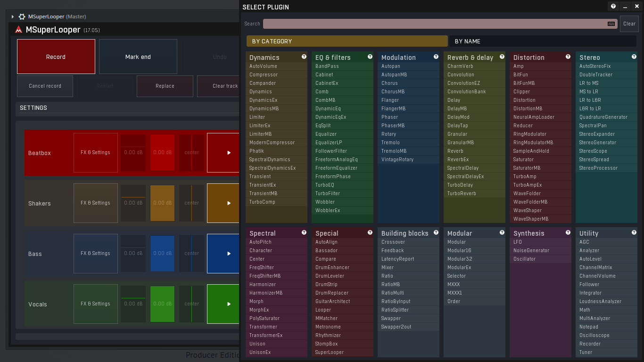Screen dimensions: 644x362
Task: Open FX & Settings for the Shakers track
Action: pos(96,203)
